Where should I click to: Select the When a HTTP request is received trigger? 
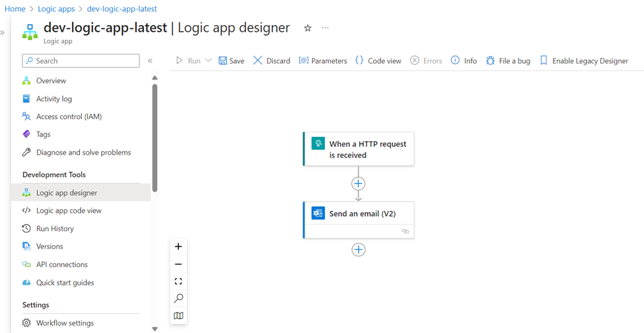(x=359, y=149)
